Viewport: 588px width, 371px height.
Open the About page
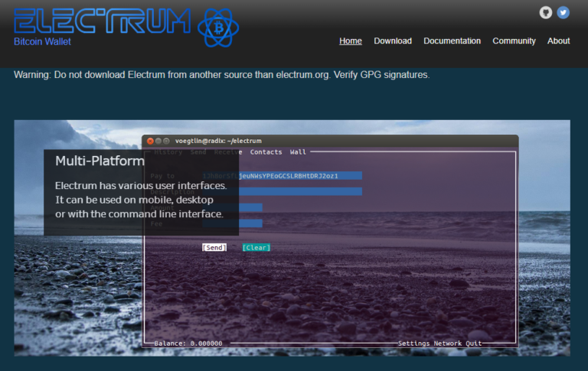point(559,41)
